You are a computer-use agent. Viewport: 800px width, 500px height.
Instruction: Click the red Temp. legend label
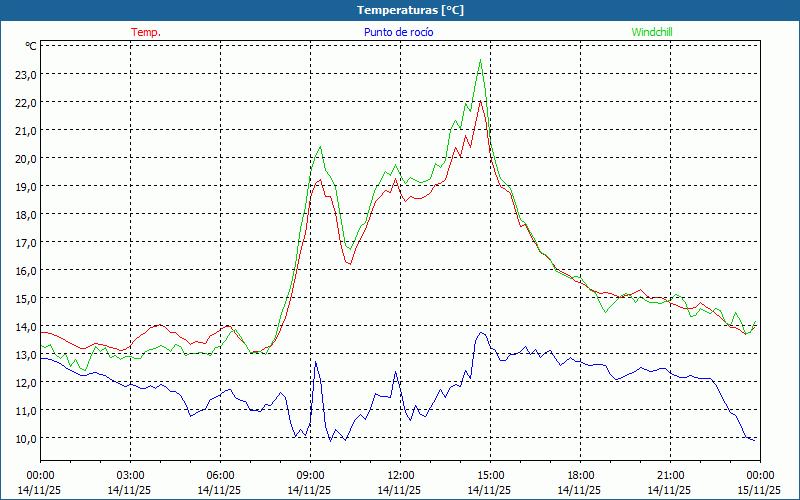click(x=146, y=32)
